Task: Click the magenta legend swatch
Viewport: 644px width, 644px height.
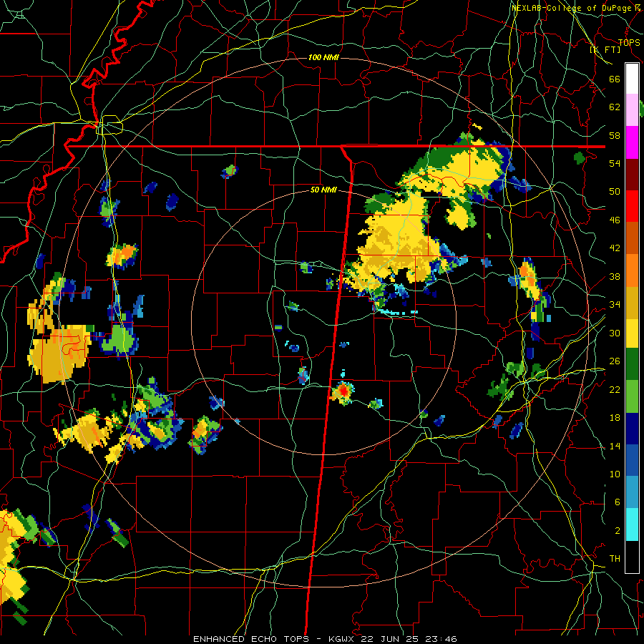Action: (632, 142)
